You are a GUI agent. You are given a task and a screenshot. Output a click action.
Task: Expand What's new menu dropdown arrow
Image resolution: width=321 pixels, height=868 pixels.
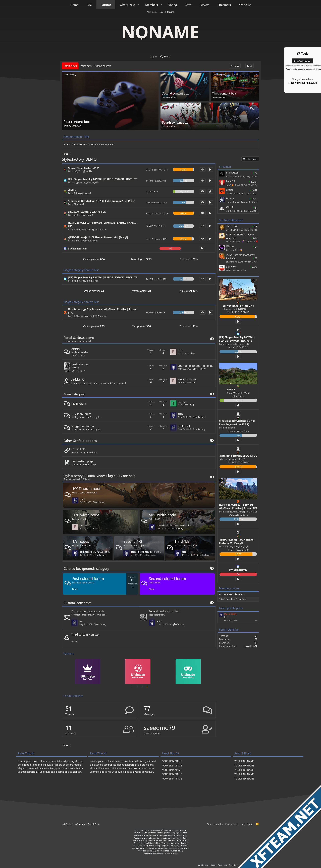pyautogui.click(x=138, y=5)
